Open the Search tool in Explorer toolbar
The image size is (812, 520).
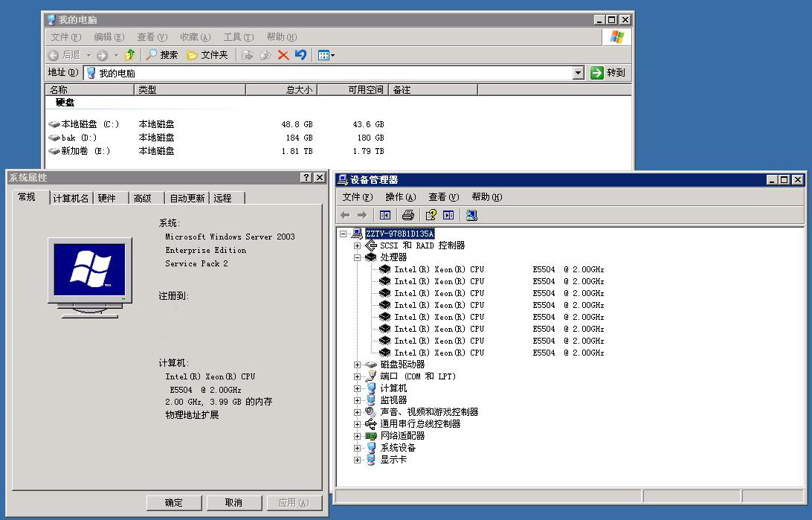[x=161, y=55]
